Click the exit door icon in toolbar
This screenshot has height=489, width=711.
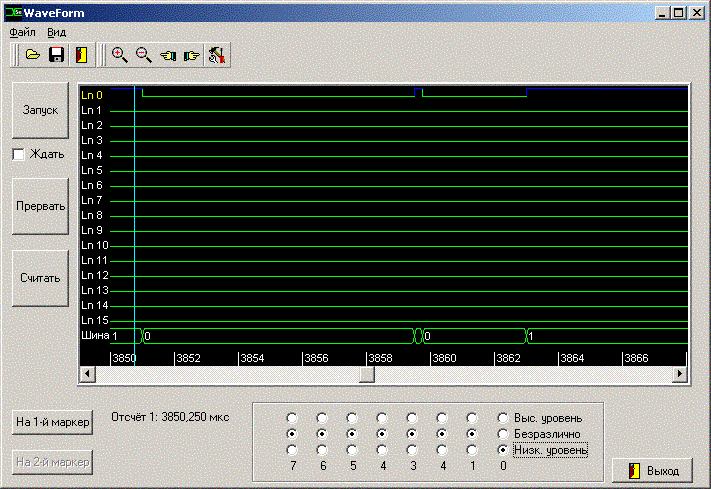80,55
